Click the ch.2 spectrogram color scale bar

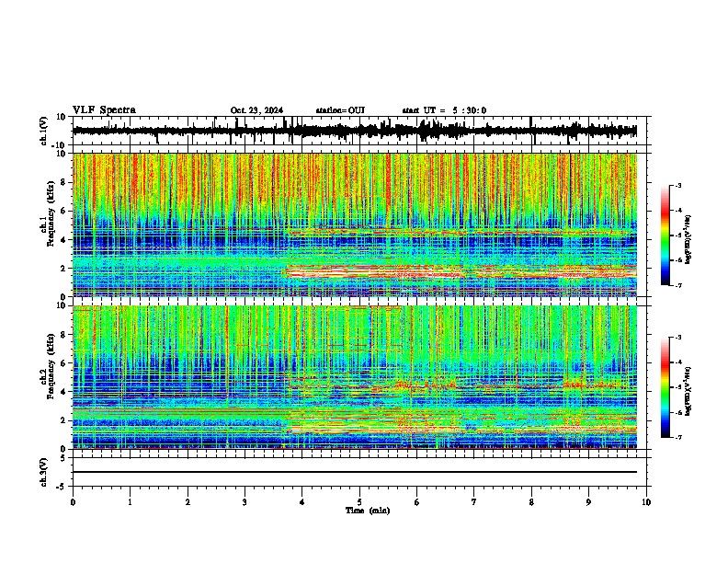click(665, 387)
